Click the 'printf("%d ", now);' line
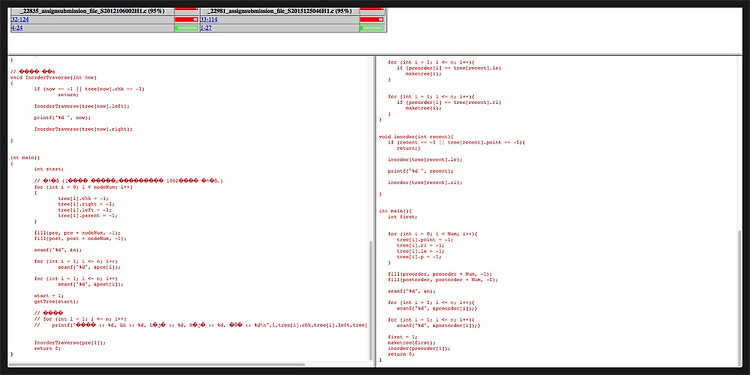The image size is (750, 375). [x=62, y=118]
